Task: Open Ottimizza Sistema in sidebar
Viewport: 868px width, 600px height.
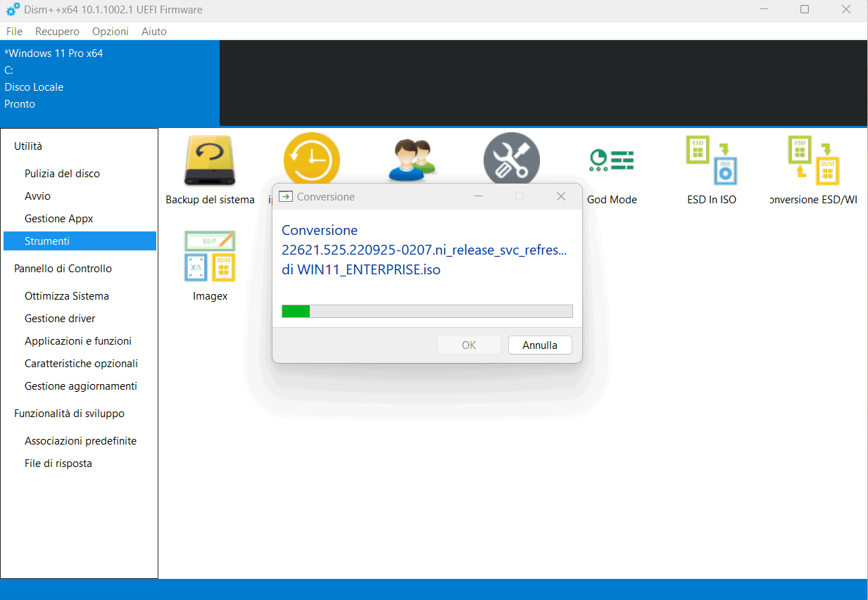Action: click(80, 296)
